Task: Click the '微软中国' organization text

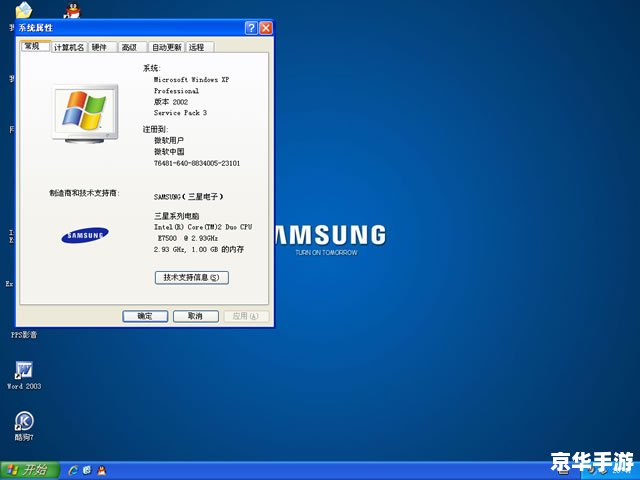Action: tap(169, 152)
